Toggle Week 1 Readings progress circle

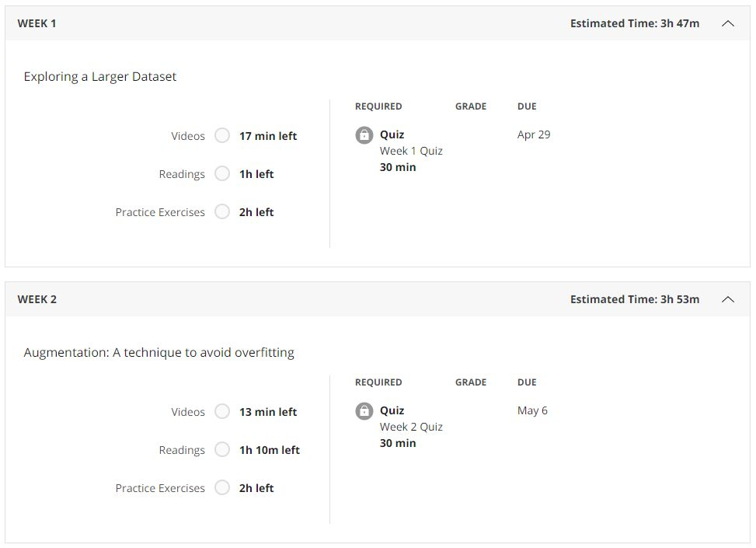point(222,174)
